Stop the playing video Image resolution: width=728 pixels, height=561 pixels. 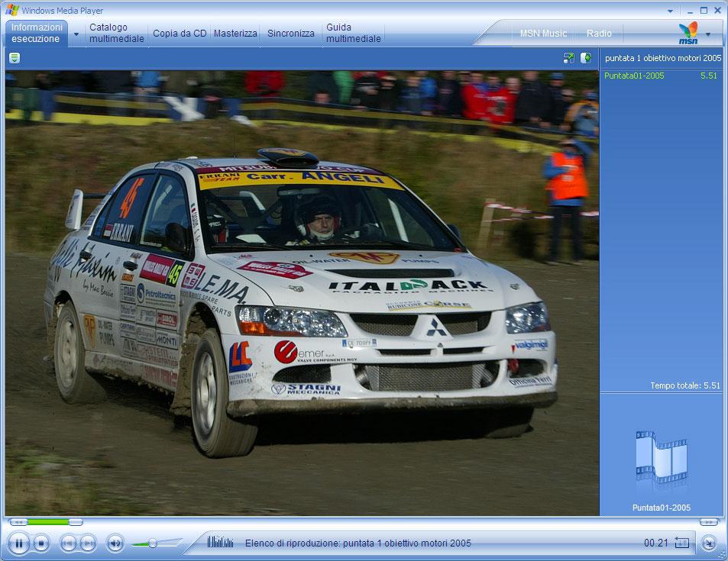tap(41, 543)
